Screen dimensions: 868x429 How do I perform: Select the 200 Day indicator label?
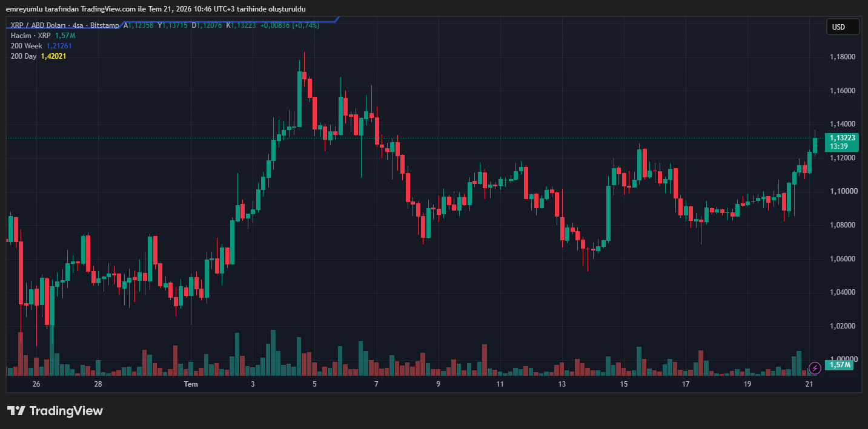point(24,56)
